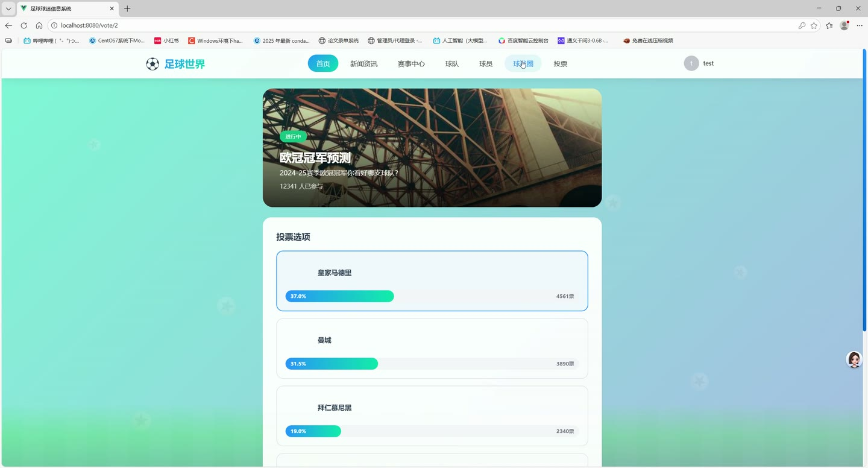Open the 人工智能（大模型... bookmark
This screenshot has width=868, height=468.
(461, 41)
